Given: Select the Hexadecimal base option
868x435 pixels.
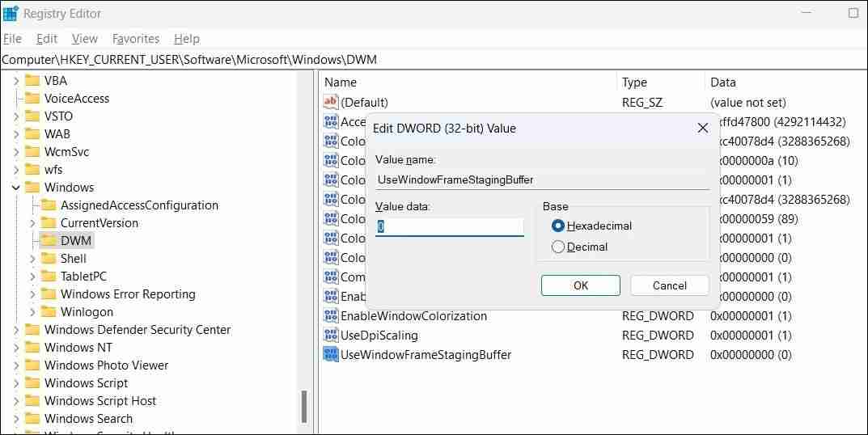Looking at the screenshot, I should point(558,226).
